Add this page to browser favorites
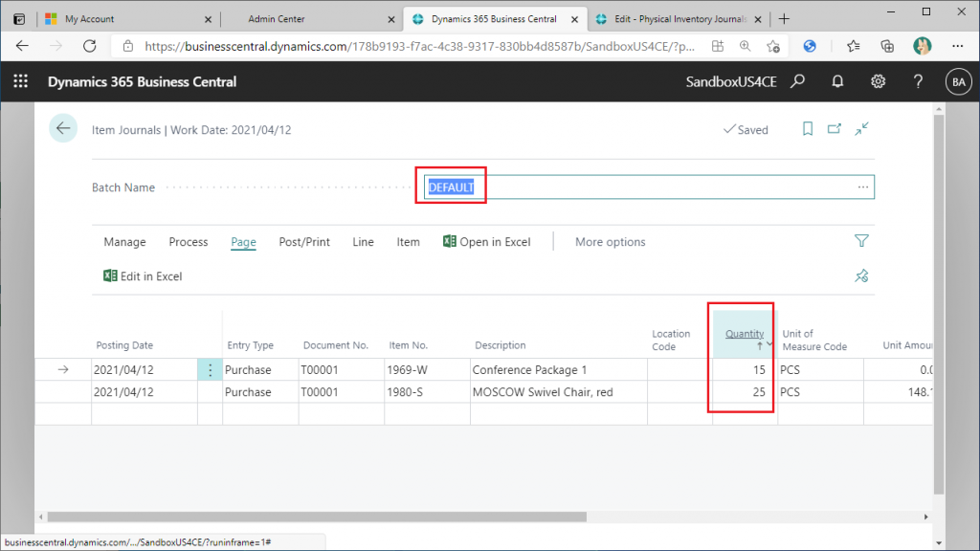980x551 pixels. click(773, 46)
